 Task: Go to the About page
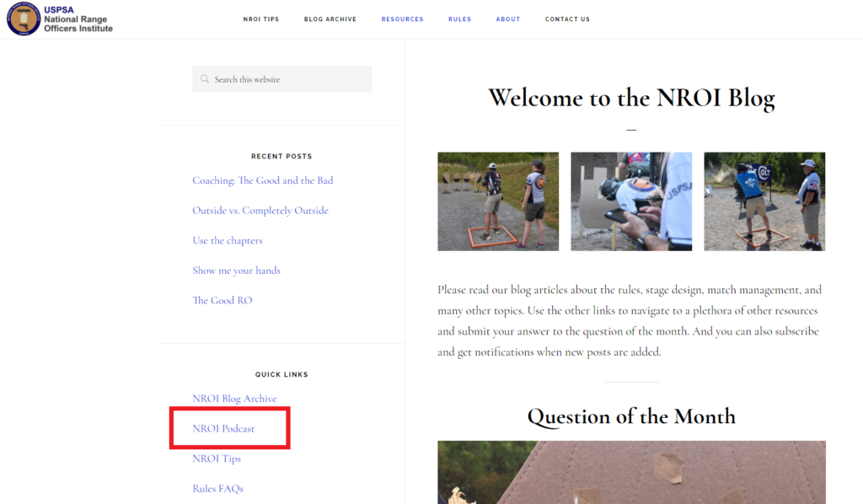508,19
